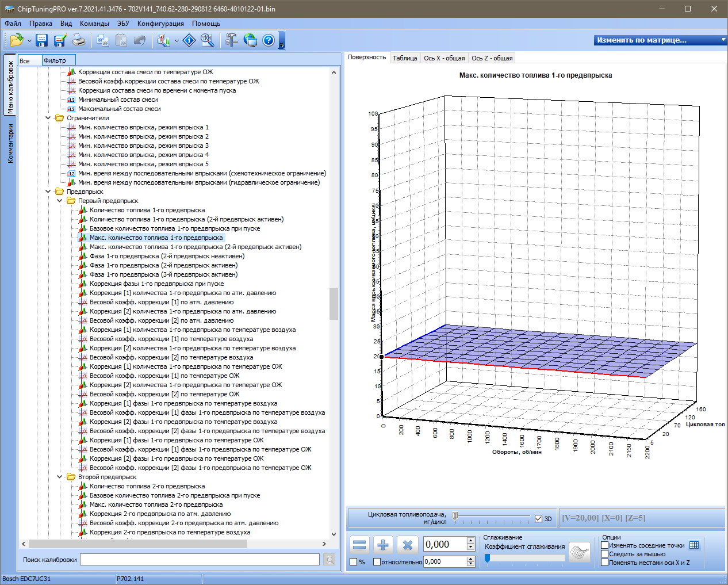Collapse the Ограничители folder
This screenshot has height=585, width=728.
point(48,118)
